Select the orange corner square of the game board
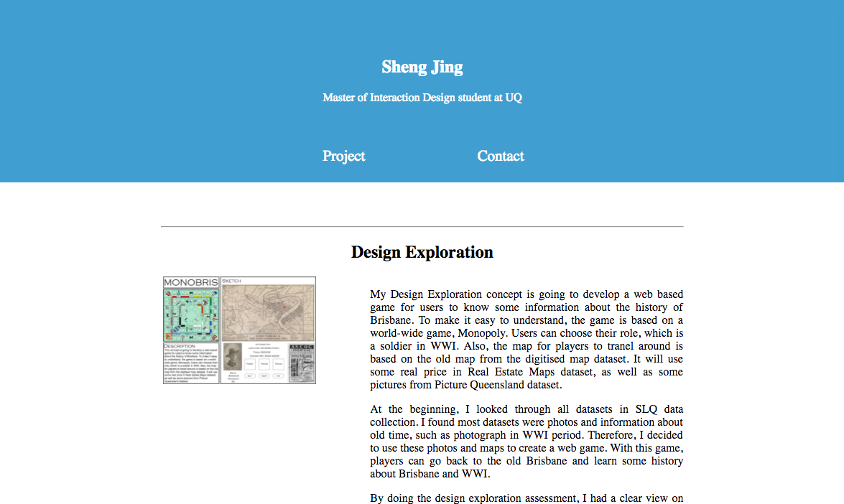Viewport: 844px width, 504px height. tap(169, 336)
